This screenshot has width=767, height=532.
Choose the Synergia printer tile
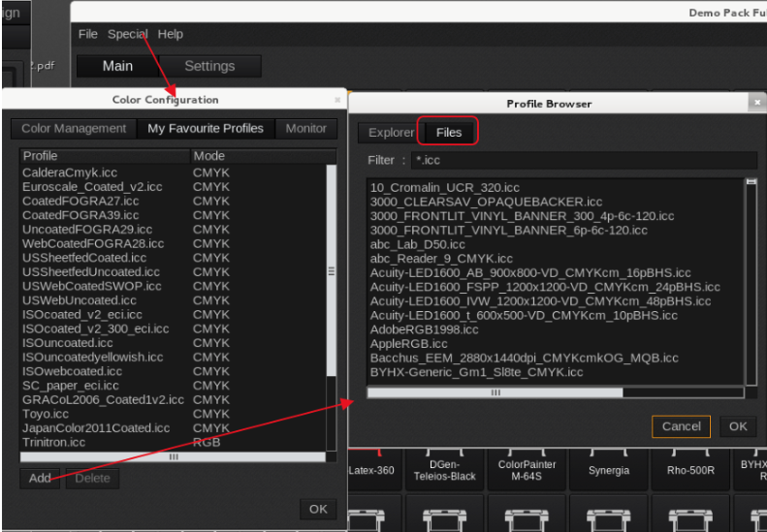click(608, 468)
